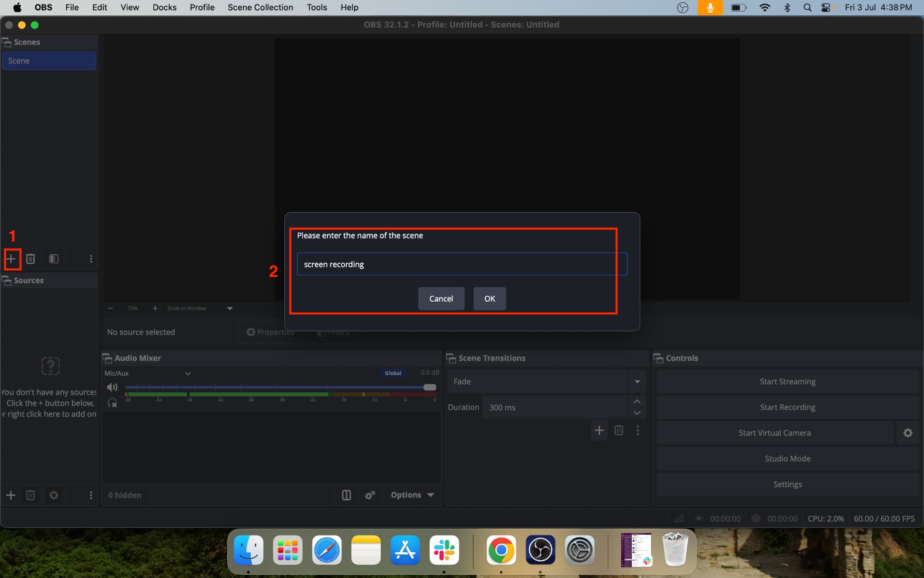Click Start Recording button
Viewport: 924px width, 578px height.
[787, 407]
